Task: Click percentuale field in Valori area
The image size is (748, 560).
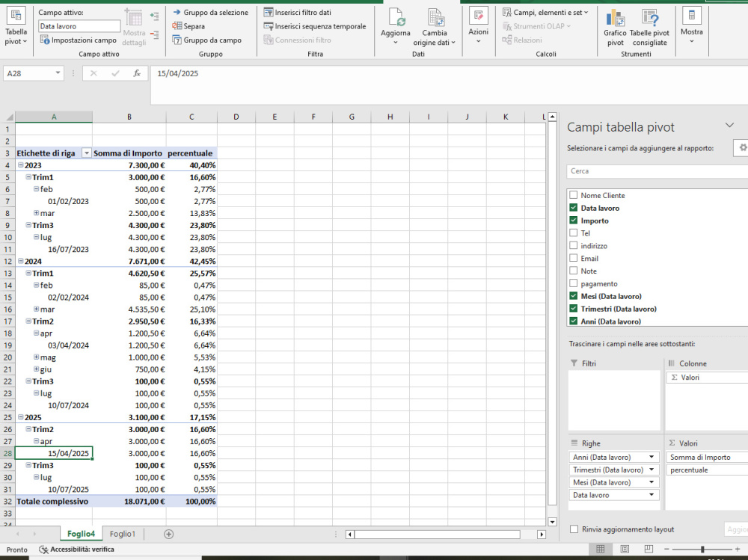Action: tap(707, 470)
